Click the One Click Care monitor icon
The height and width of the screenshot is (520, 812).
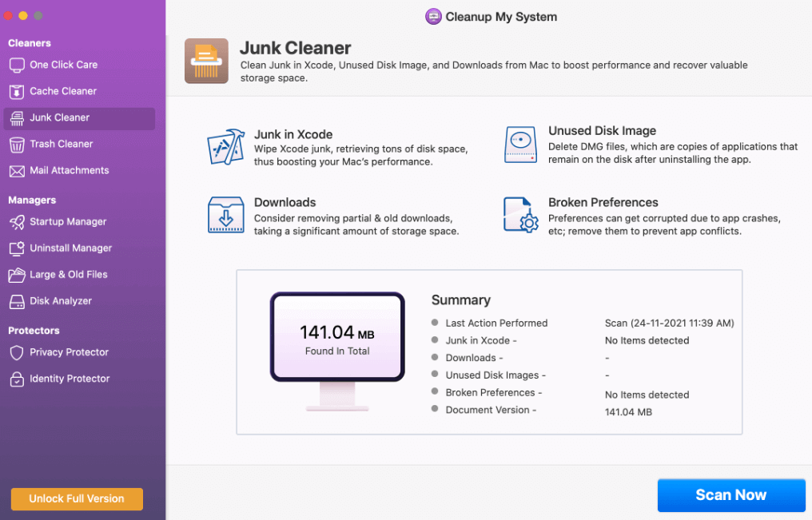[x=17, y=65]
